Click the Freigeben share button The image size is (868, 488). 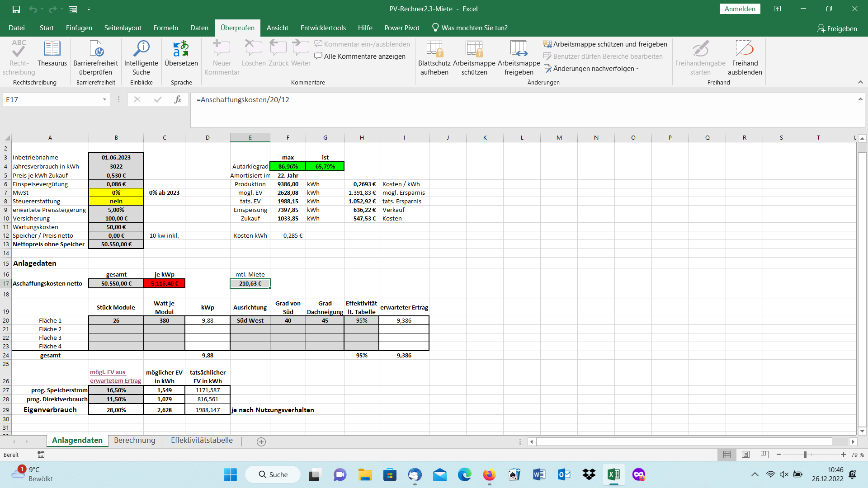[x=837, y=28]
